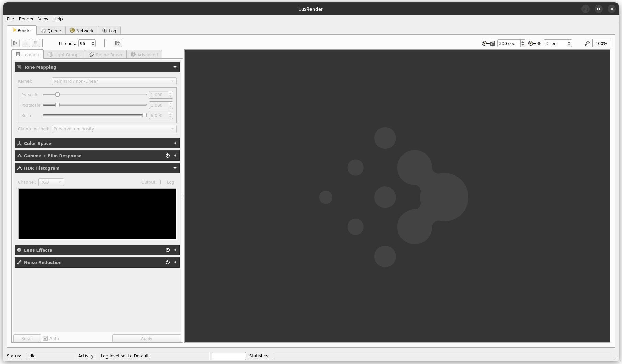
Task: Adjust the Prescale slider
Action: click(x=58, y=95)
